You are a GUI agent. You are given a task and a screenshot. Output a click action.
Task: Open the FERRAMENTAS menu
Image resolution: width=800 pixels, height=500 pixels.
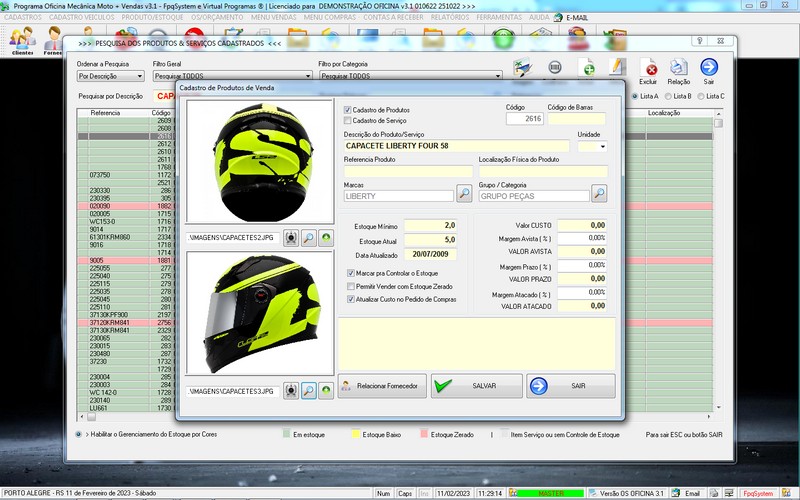tap(500, 18)
